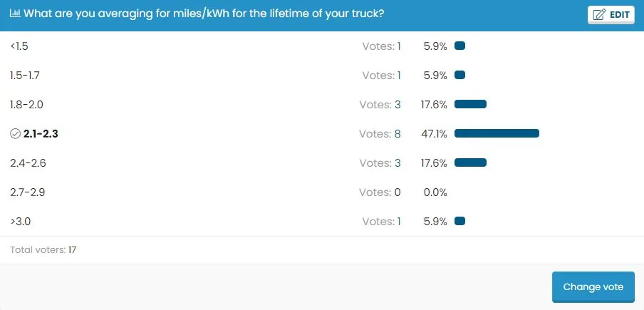Click the 17.6% bar for 1.8-2.0
Viewport: 644px width, 310px height.
tap(470, 104)
